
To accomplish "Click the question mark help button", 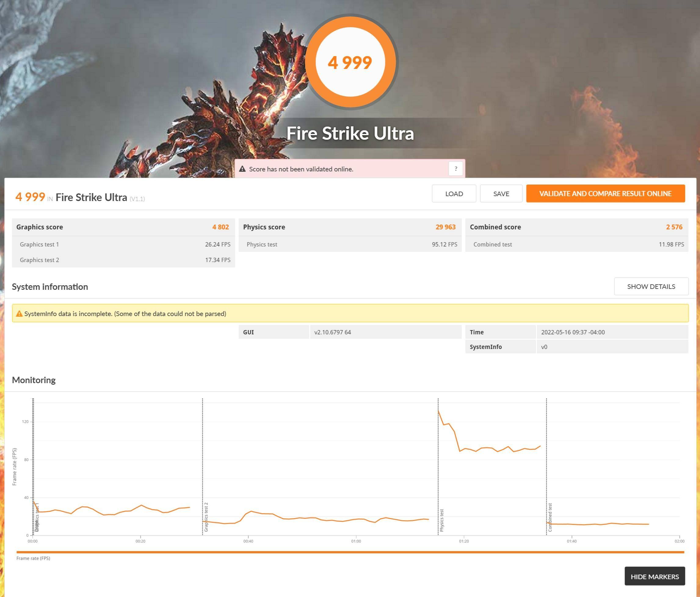I will tap(455, 168).
